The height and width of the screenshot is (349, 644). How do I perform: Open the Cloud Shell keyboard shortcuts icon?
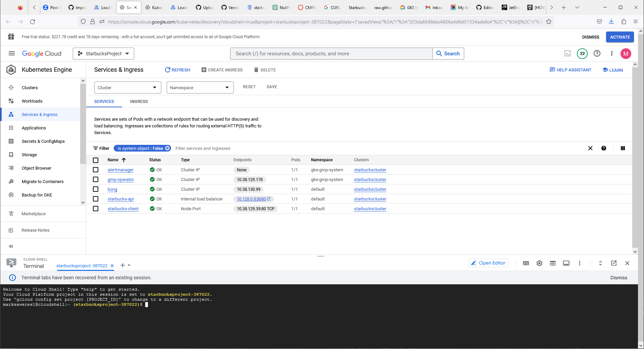click(526, 263)
